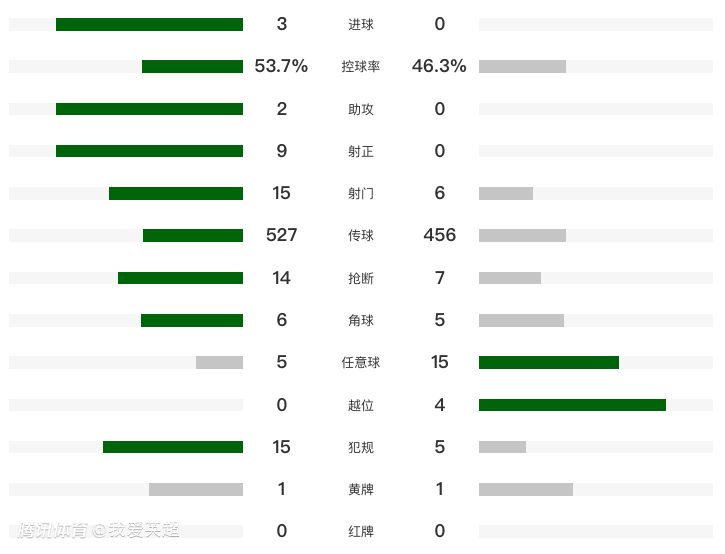Click the 犯规 stat label
This screenshot has height=554, width=725.
[361, 447]
